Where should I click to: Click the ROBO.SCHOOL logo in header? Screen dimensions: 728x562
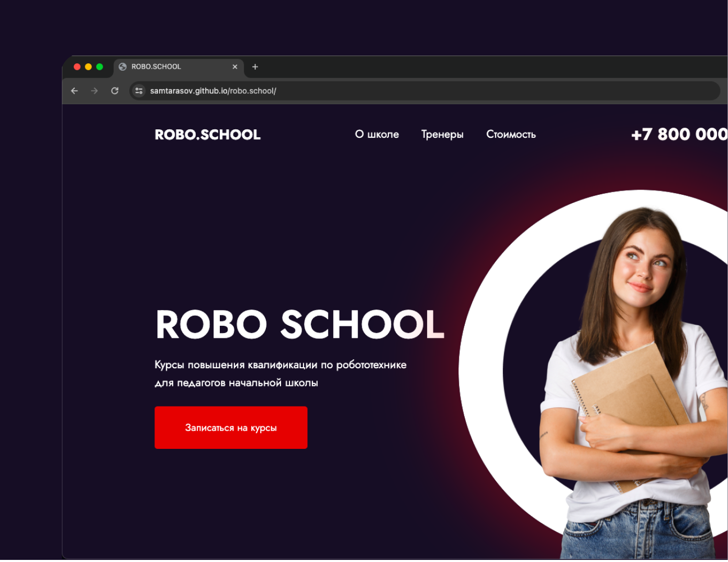tap(208, 135)
